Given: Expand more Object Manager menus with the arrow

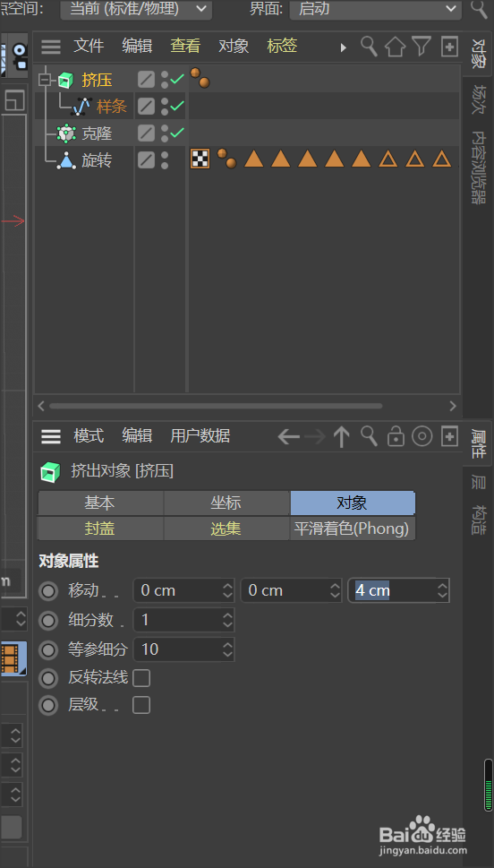Looking at the screenshot, I should [x=343, y=47].
